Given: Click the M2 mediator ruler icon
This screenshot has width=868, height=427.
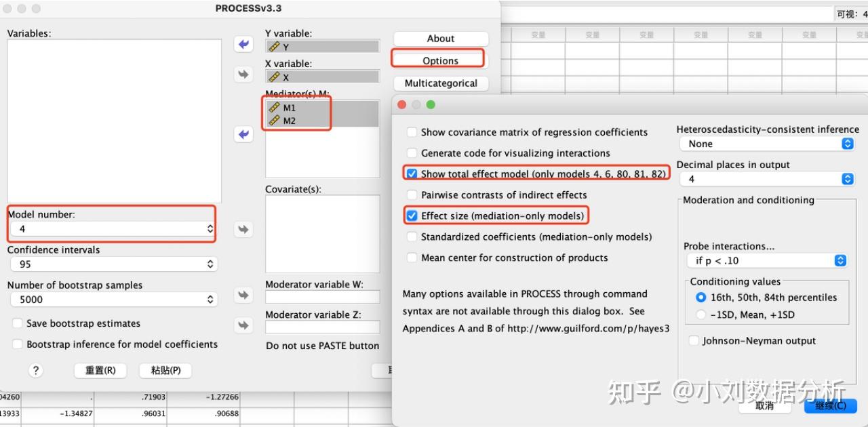Looking at the screenshot, I should pyautogui.click(x=275, y=121).
